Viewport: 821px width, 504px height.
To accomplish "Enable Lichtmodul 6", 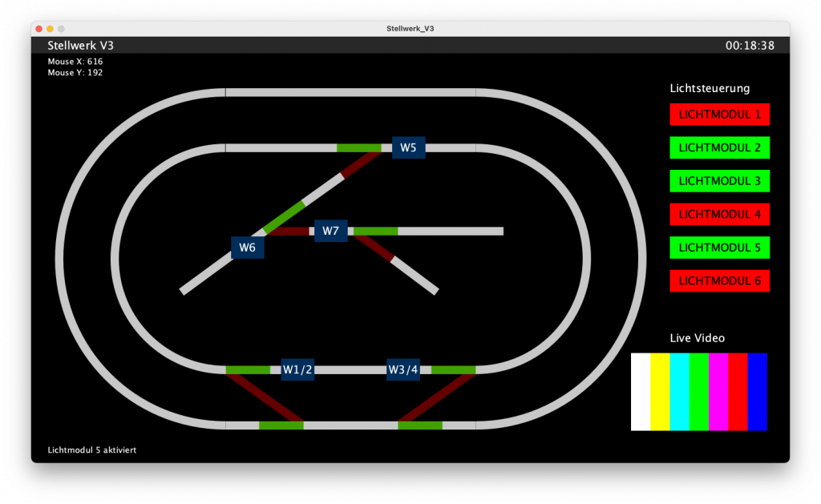I will tap(719, 281).
